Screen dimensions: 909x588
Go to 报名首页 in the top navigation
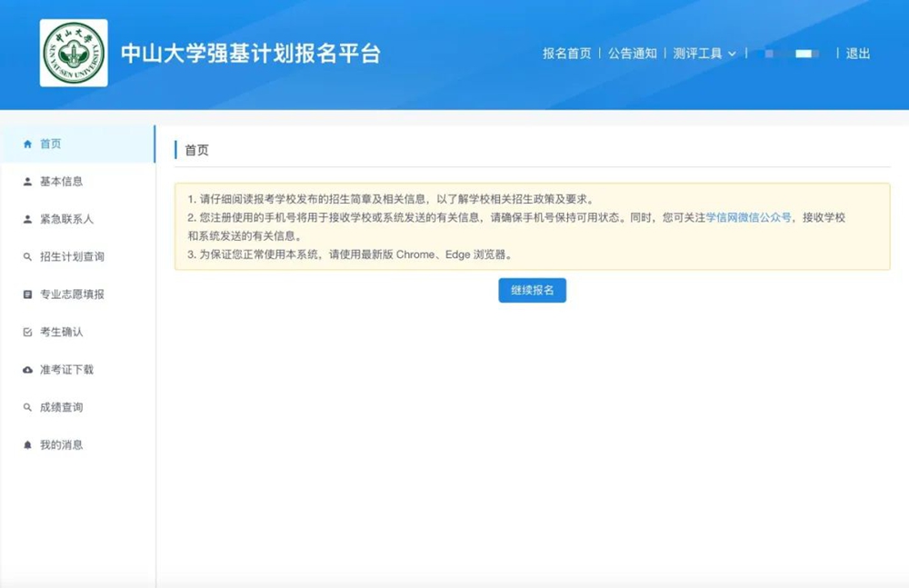[566, 54]
